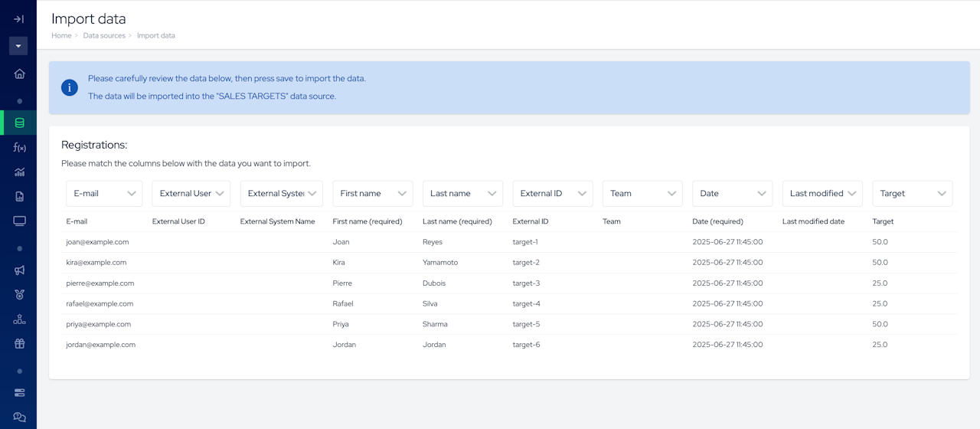Image resolution: width=980 pixels, height=429 pixels.
Task: Click the chat bubbles sidebar icon
Action: coord(19,417)
